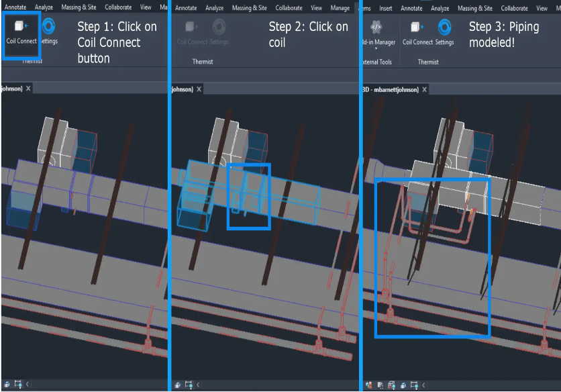Image resolution: width=561 pixels, height=392 pixels.
Task: Open the Insert tab in the right panel
Action: coord(386,8)
